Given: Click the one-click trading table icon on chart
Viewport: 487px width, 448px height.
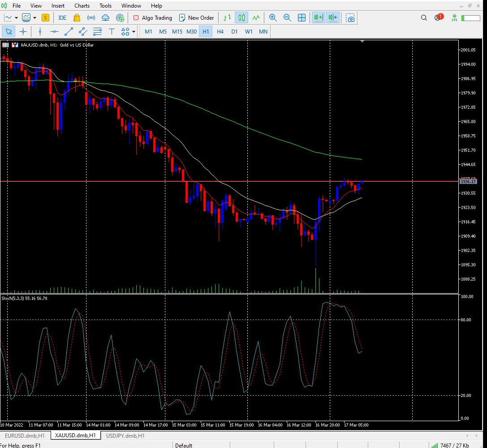Looking at the screenshot, I should tap(5, 45).
